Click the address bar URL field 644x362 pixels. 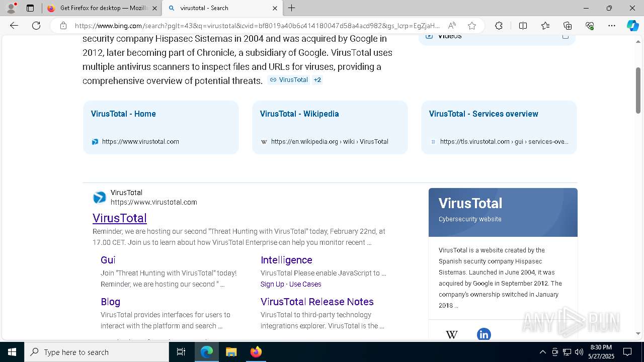(x=257, y=26)
